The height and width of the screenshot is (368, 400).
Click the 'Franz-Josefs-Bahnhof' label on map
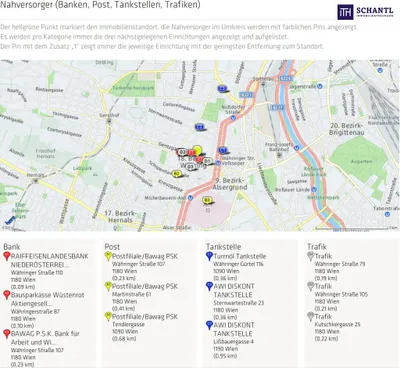[279, 147]
